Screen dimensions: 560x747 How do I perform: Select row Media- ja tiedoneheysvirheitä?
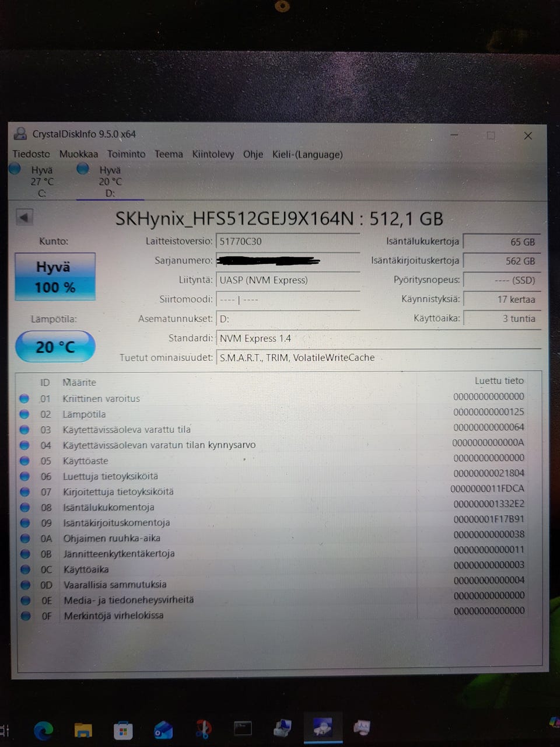coord(273,599)
